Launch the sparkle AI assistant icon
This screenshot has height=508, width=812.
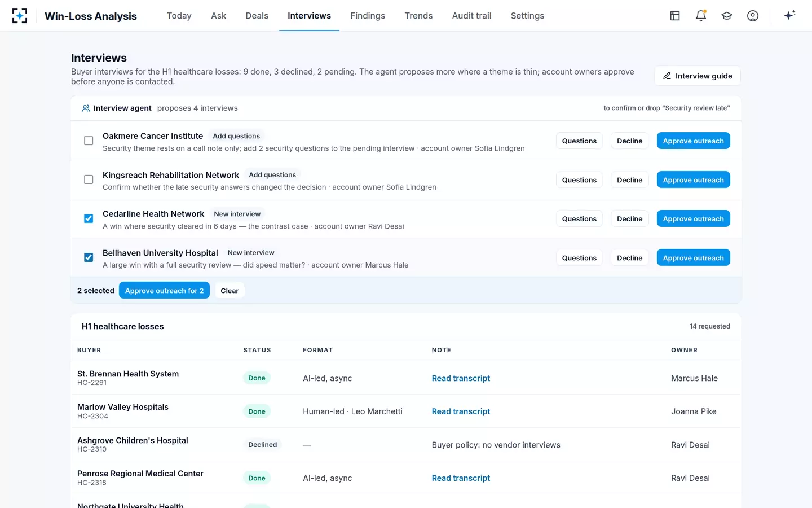pyautogui.click(x=789, y=16)
